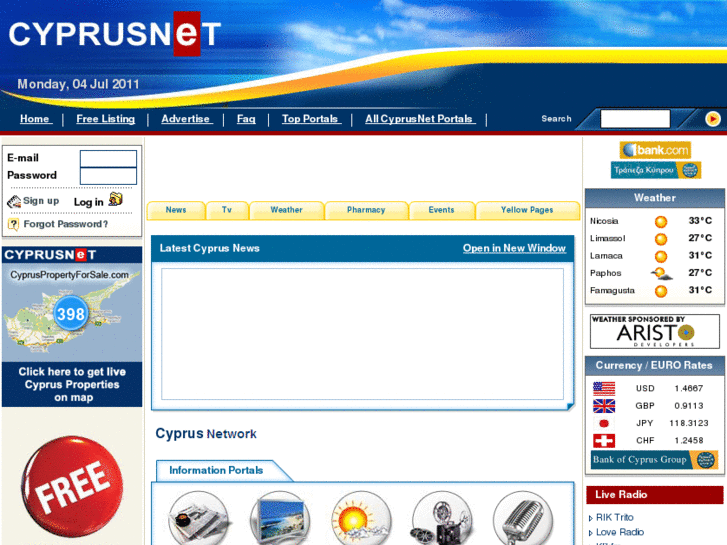Viewport: 727px width, 545px height.
Task: Open the sun weather portal icon
Action: (x=361, y=519)
